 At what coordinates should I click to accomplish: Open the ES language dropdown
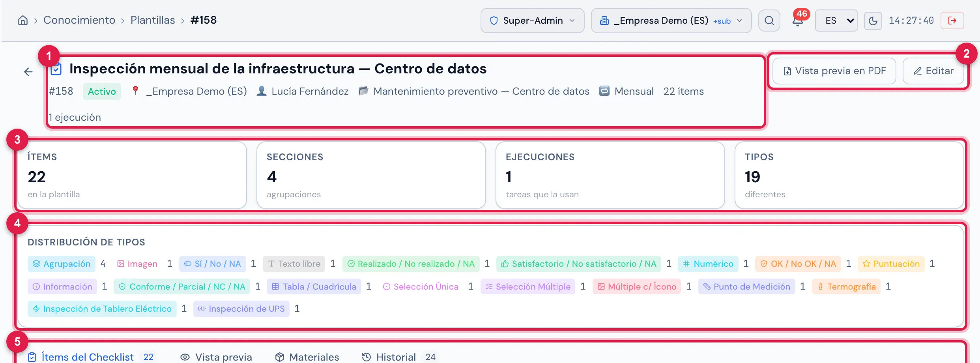836,21
